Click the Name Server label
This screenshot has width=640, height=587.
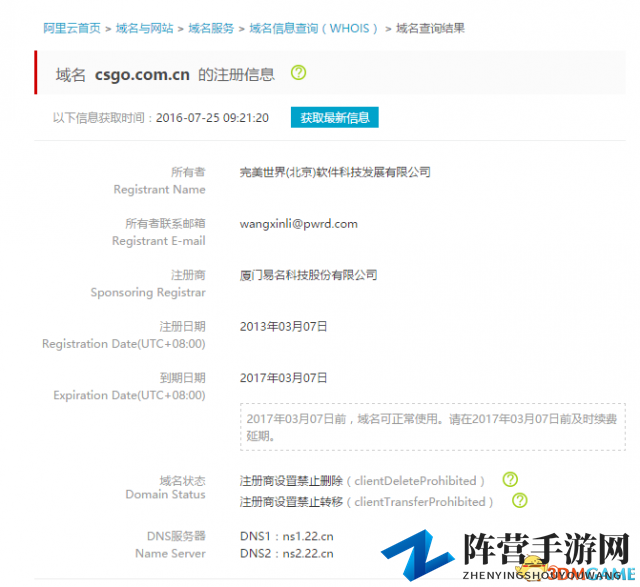click(171, 554)
